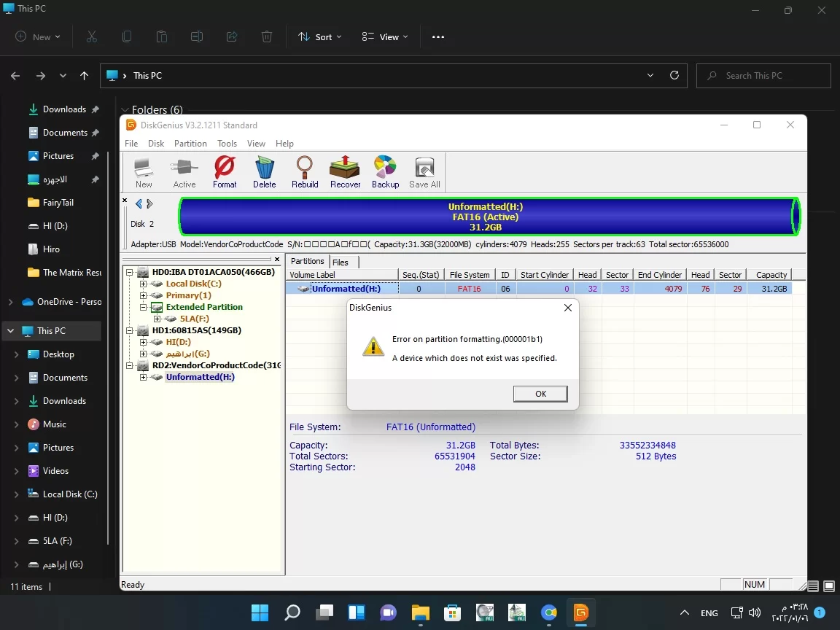Viewport: 840px width, 630px height.
Task: Open View dropdown in File Explorer
Action: tap(385, 37)
